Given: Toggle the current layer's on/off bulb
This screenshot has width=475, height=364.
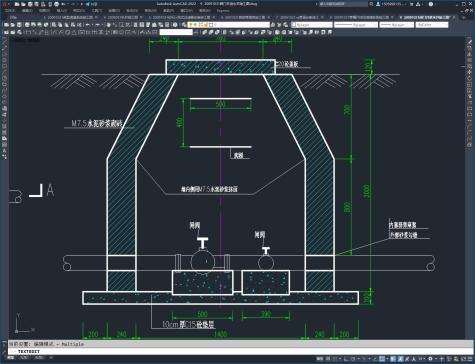Looking at the screenshot, I should tap(191, 25).
